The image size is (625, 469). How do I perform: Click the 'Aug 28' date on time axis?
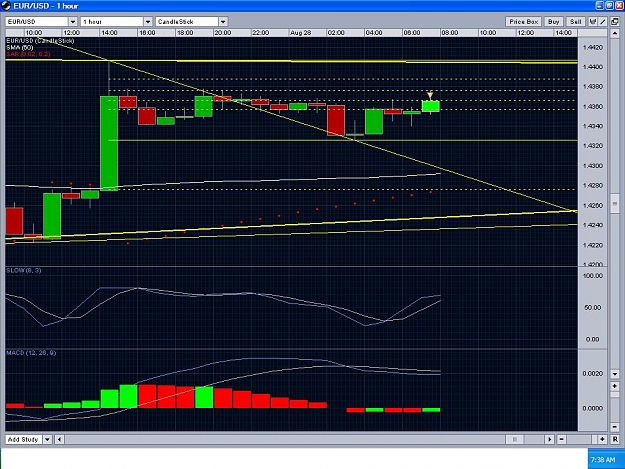[x=301, y=33]
